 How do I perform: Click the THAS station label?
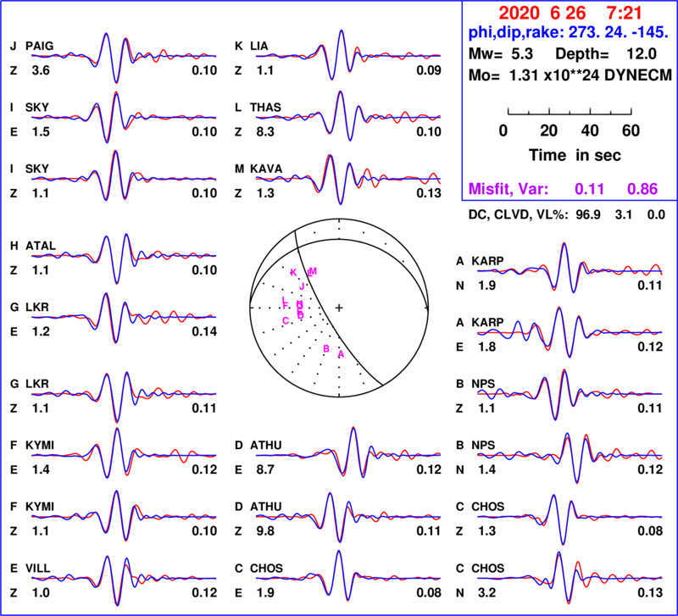[265, 108]
